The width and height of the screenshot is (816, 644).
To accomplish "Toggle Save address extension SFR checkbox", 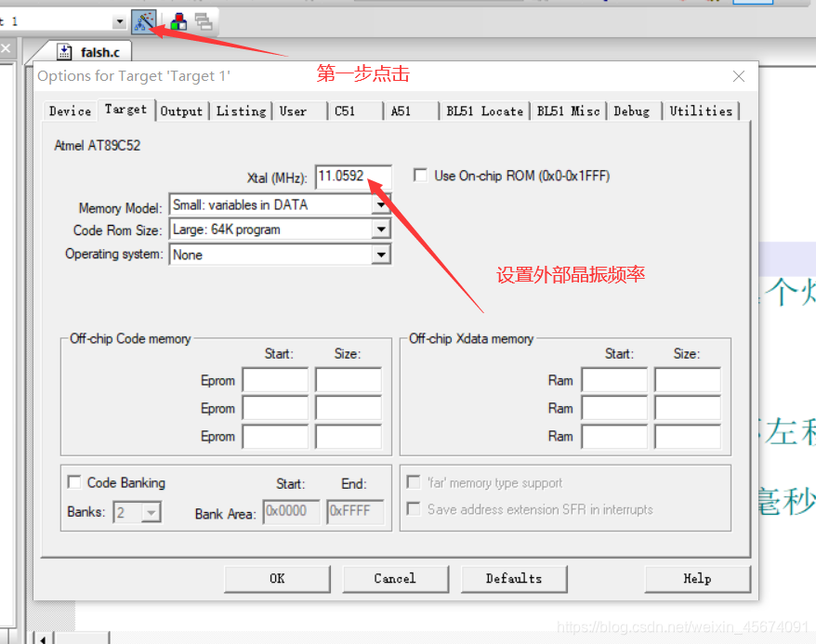I will (x=414, y=508).
